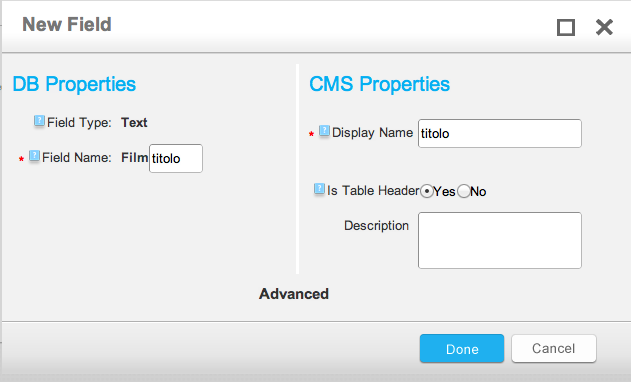
Task: Click the DB Properties heading
Action: (x=74, y=85)
